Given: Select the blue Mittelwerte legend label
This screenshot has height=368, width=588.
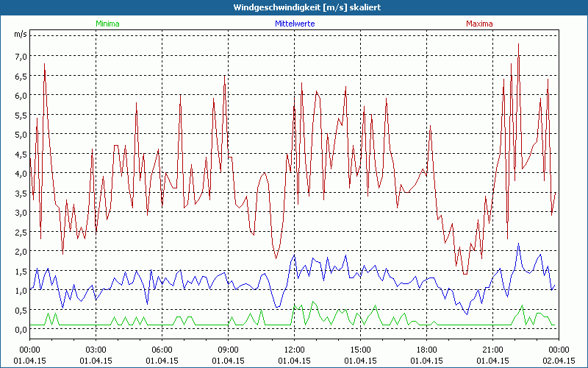Looking at the screenshot, I should click(x=294, y=24).
